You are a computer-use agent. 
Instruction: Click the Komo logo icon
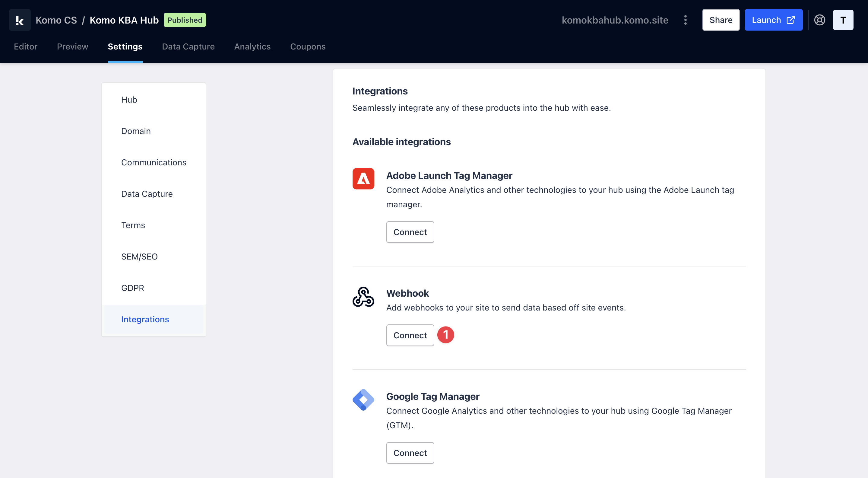coord(20,20)
